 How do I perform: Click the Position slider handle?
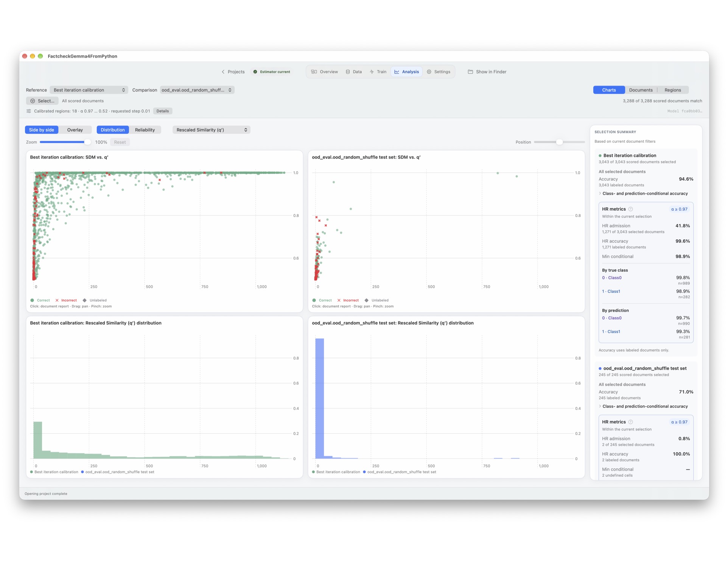tap(559, 142)
